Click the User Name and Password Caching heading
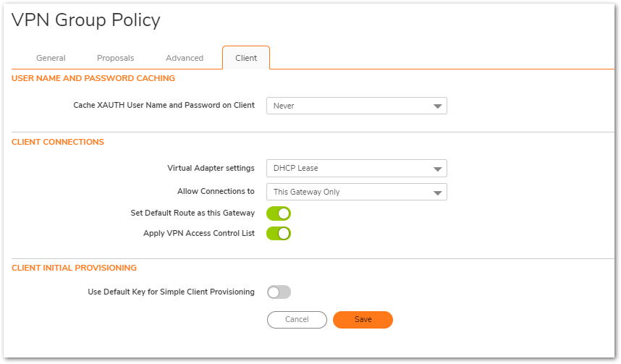This screenshot has width=621, height=364. click(x=93, y=78)
